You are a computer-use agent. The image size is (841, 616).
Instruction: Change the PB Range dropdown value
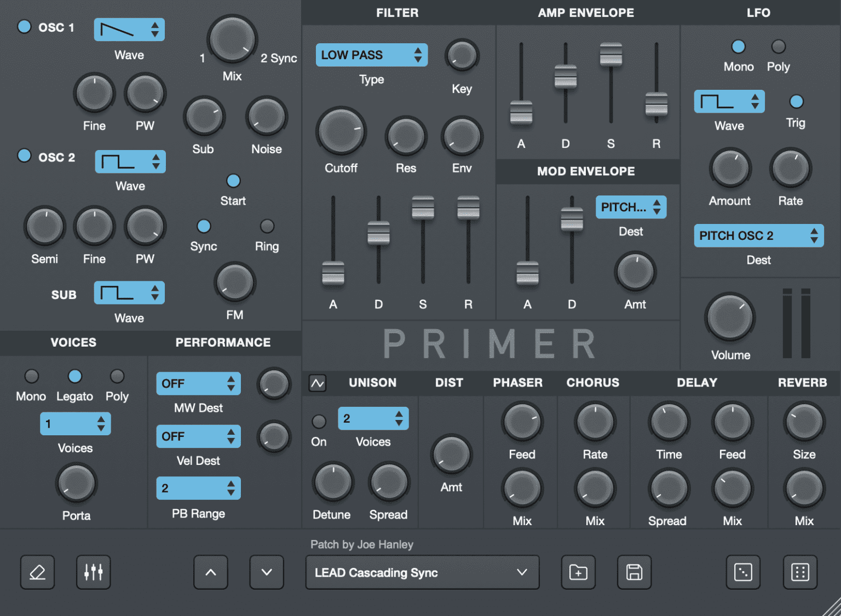pos(198,488)
